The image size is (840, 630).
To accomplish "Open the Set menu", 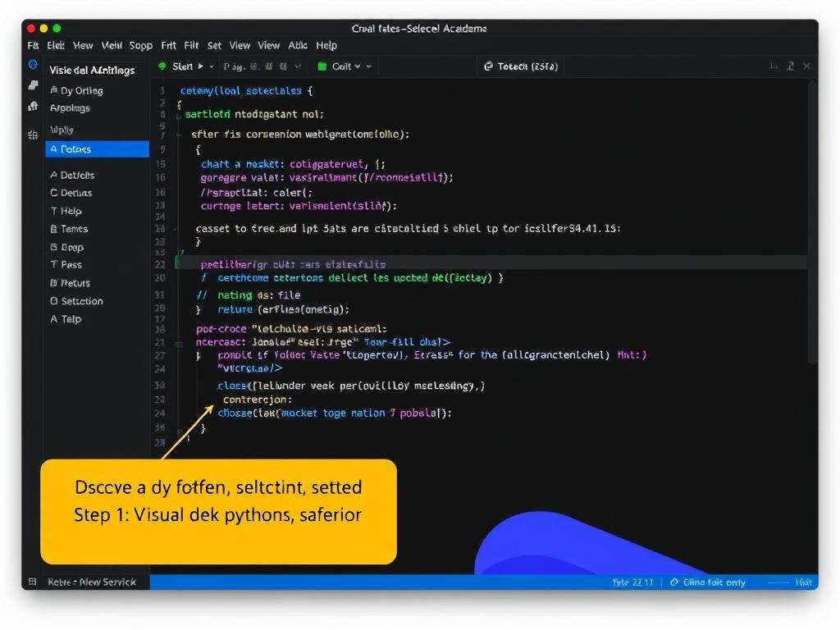I will (x=214, y=46).
